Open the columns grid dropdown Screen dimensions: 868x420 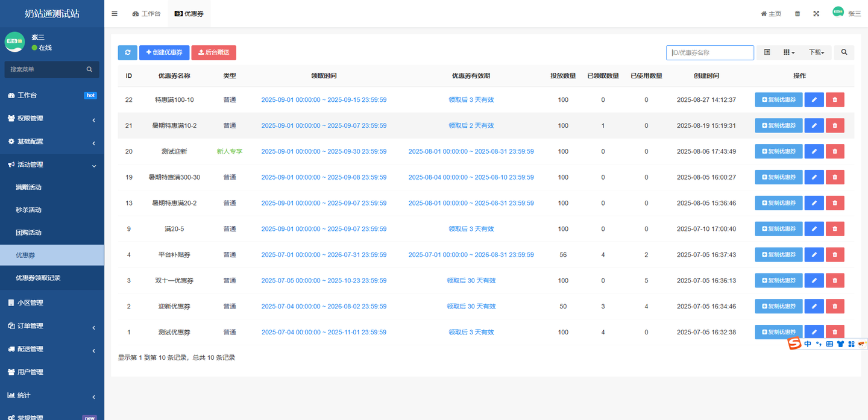[x=788, y=52]
